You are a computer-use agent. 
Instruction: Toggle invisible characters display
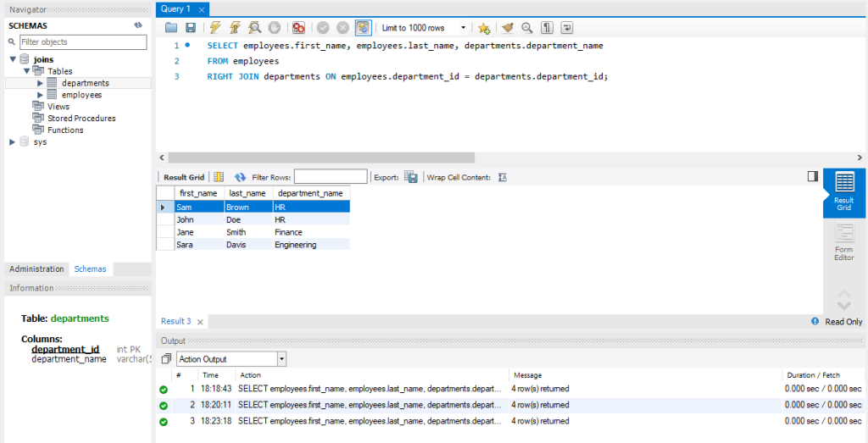[547, 28]
